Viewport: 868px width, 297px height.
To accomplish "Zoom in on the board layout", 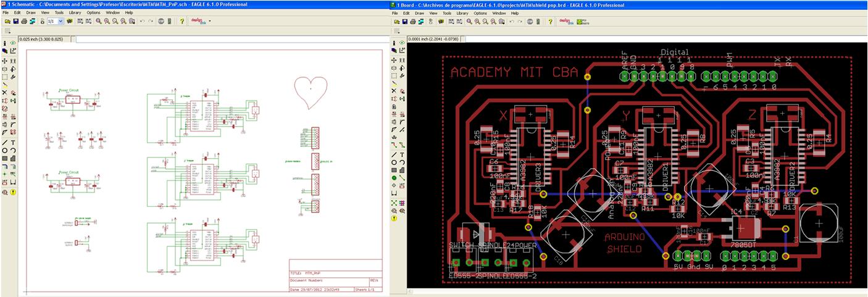I will pyautogui.click(x=477, y=21).
